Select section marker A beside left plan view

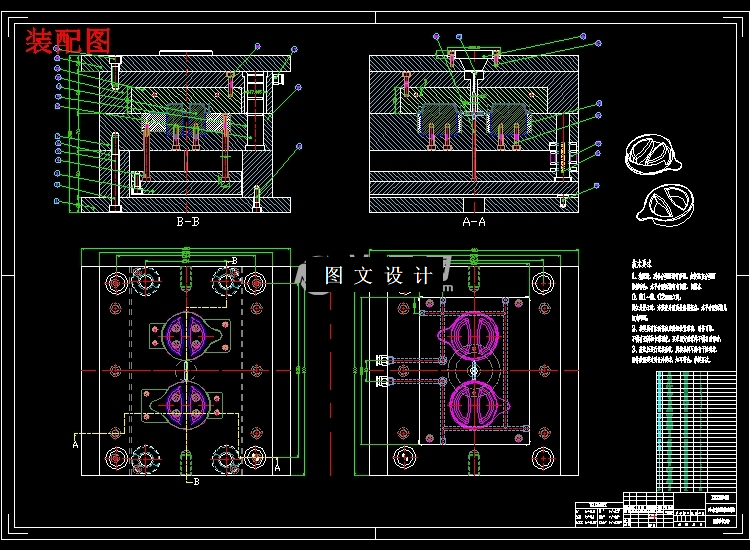coord(76,445)
